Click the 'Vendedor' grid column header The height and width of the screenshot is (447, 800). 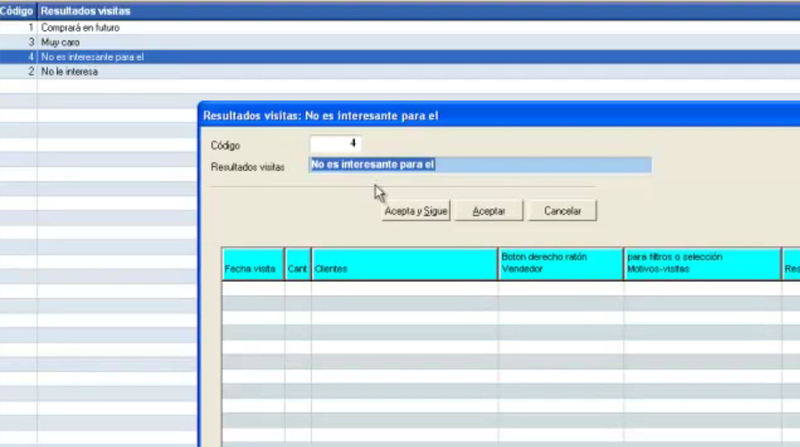coord(560,269)
